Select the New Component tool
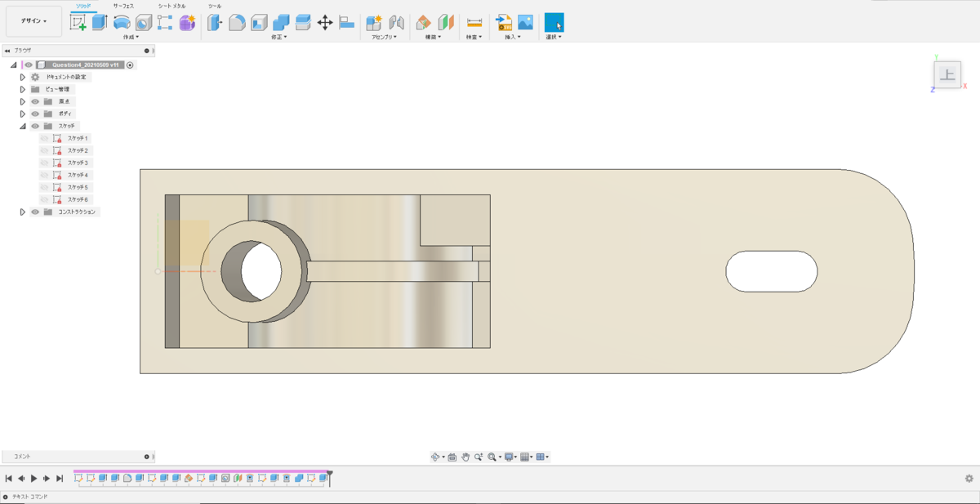Viewport: 980px width, 504px height. [374, 23]
